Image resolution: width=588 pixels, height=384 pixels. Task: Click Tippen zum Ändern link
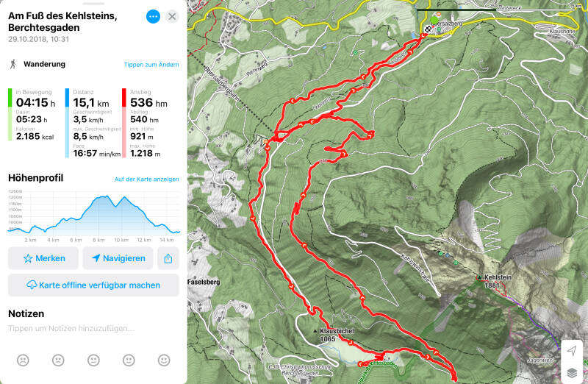tap(151, 65)
